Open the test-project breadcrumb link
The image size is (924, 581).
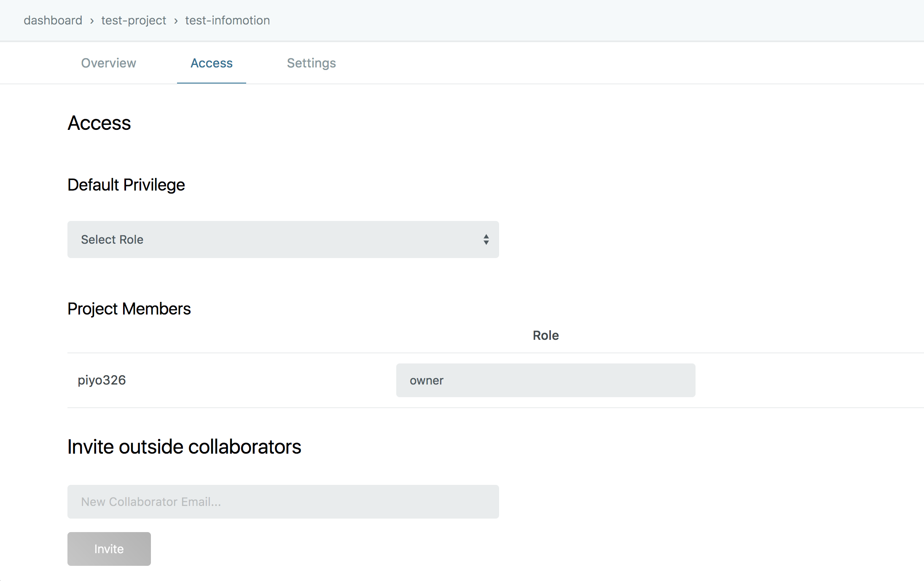[x=134, y=20]
